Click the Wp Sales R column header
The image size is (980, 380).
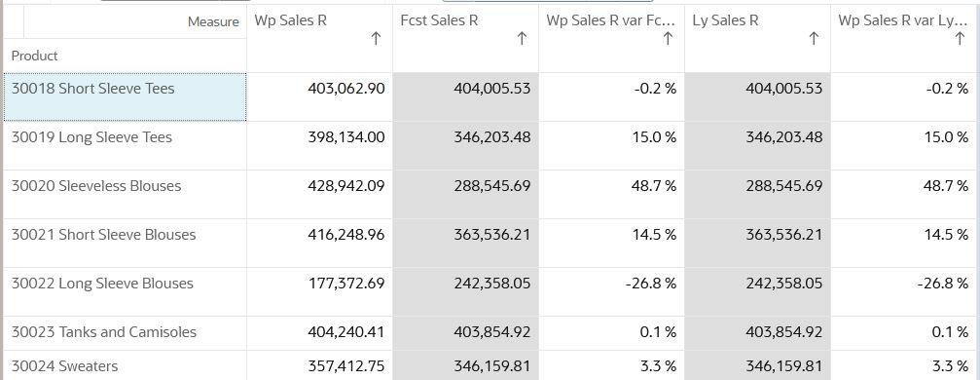[319, 38]
